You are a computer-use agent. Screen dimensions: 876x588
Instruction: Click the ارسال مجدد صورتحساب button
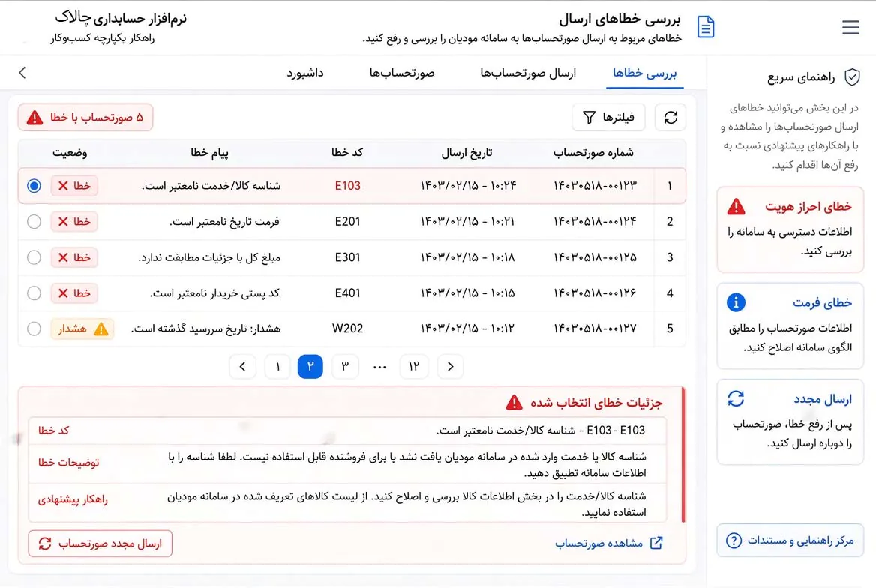coord(100,544)
